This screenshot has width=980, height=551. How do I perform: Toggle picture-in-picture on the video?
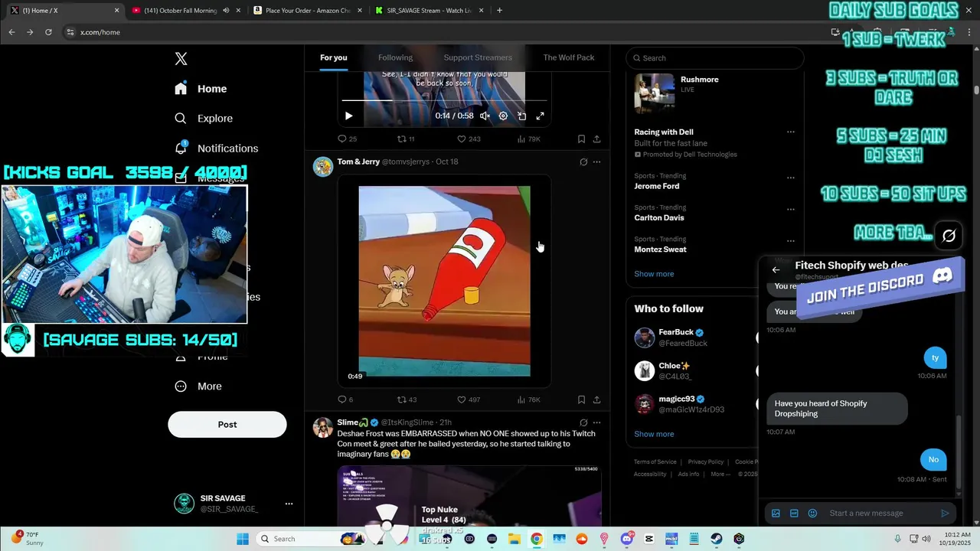click(x=521, y=116)
